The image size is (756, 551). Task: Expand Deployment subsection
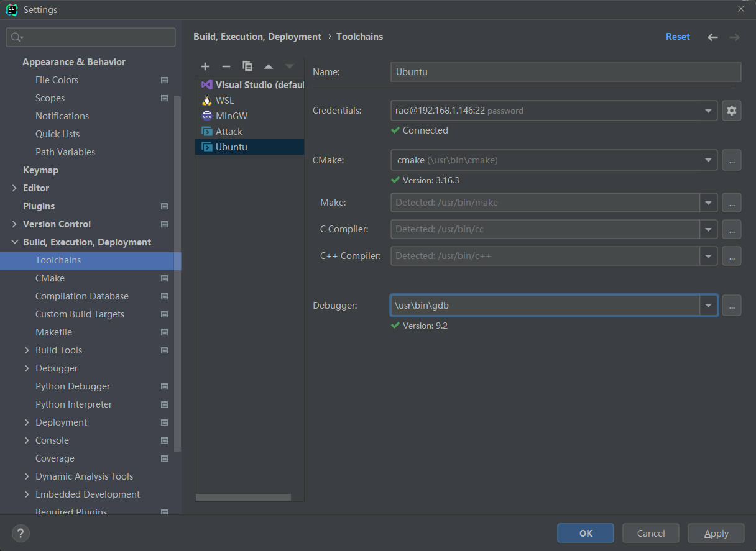pyautogui.click(x=27, y=422)
